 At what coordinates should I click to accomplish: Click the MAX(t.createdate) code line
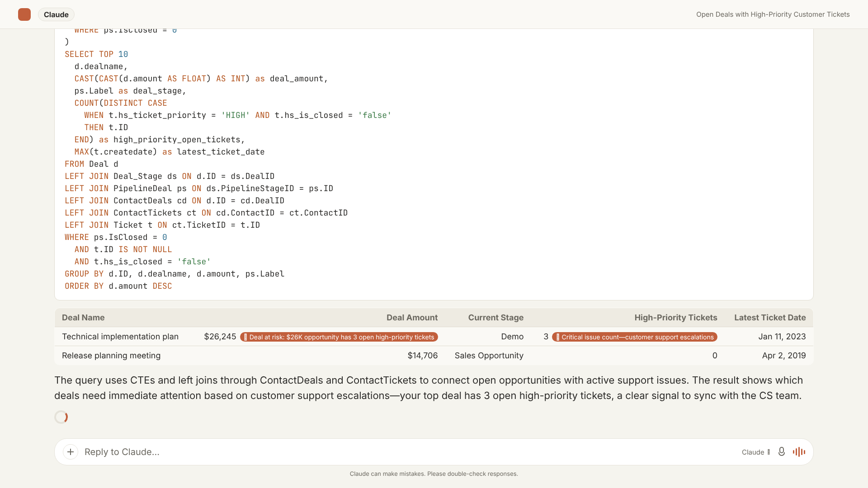[170, 152]
